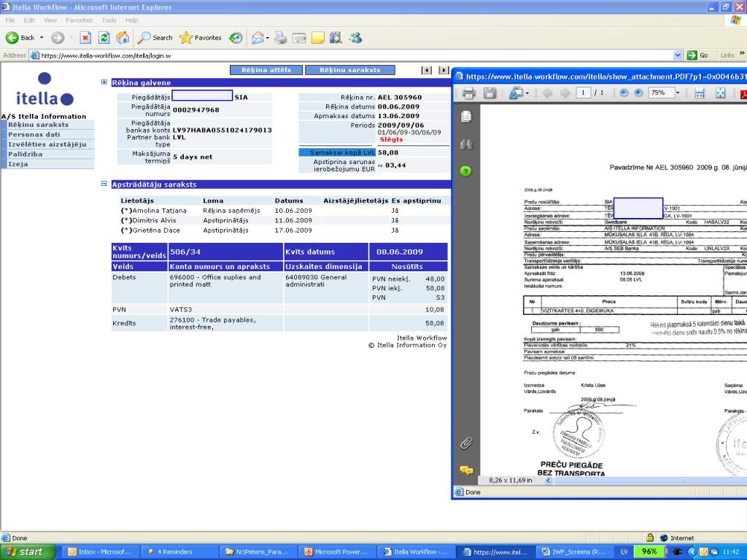Click the LV language indicator in taskbar
The width and height of the screenshot is (747, 560).
point(624,552)
